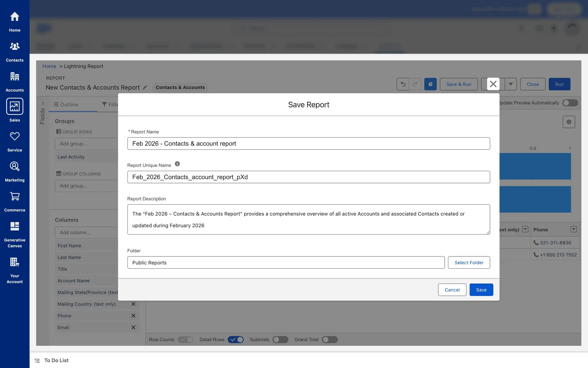This screenshot has height=368, width=588.
Task: Close the Save Report dialog with X
Action: coord(493,84)
